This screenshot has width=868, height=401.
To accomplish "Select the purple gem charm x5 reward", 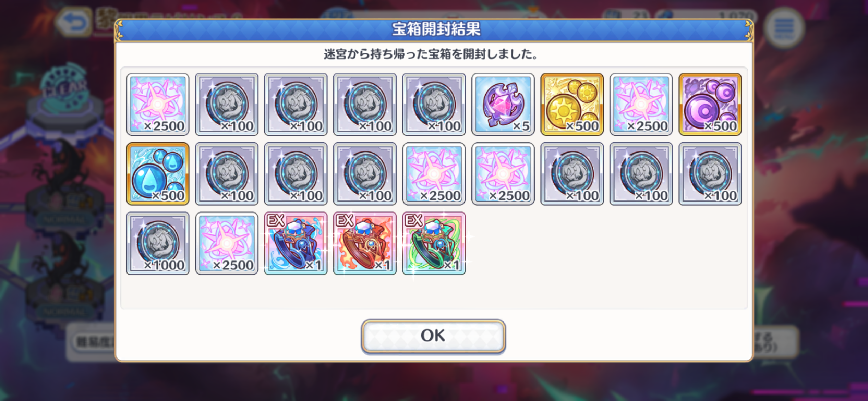I will click(x=503, y=104).
